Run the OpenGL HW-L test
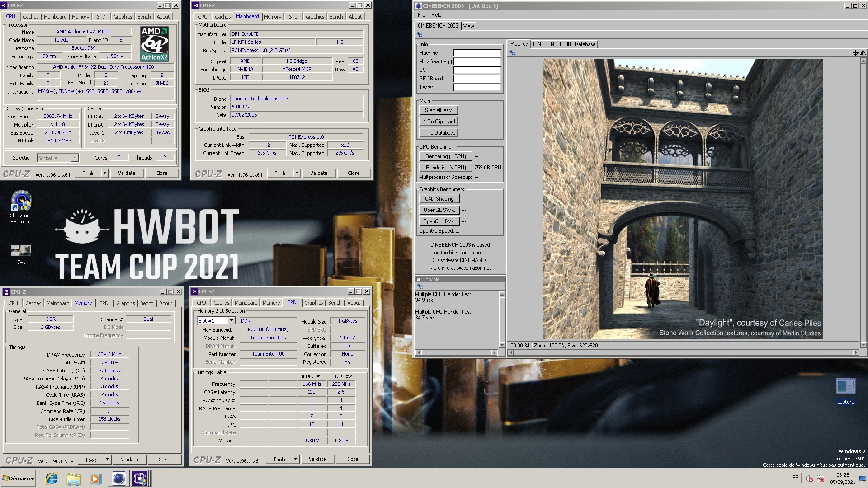Image resolution: width=868 pixels, height=488 pixels. click(x=439, y=221)
